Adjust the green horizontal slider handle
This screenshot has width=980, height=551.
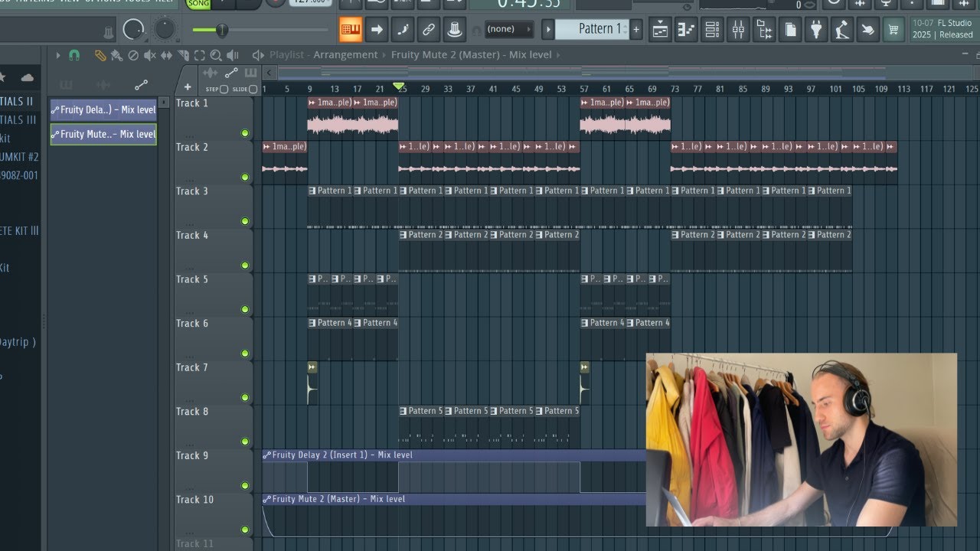tap(222, 31)
